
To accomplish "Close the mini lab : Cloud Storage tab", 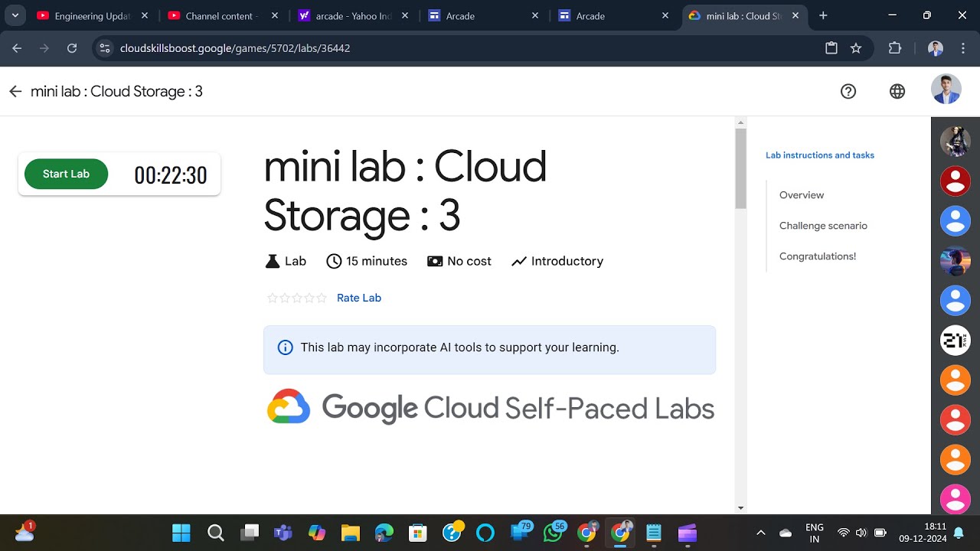I will (x=795, y=15).
